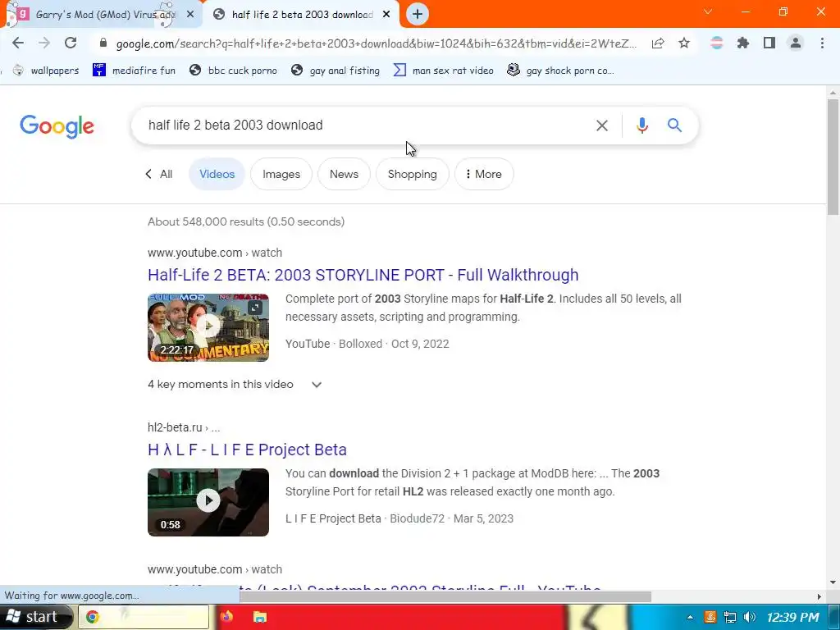Viewport: 840px width, 630px height.
Task: Select the News filter
Action: 344,174
